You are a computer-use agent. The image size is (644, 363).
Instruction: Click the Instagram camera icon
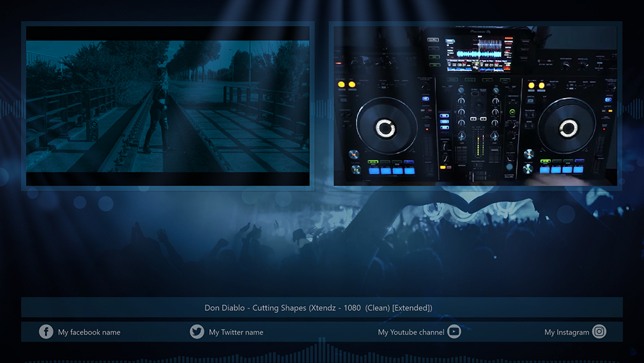click(x=599, y=331)
